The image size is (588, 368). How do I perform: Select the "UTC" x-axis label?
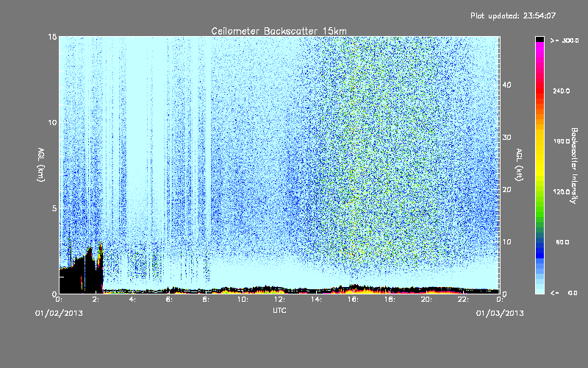tap(279, 310)
